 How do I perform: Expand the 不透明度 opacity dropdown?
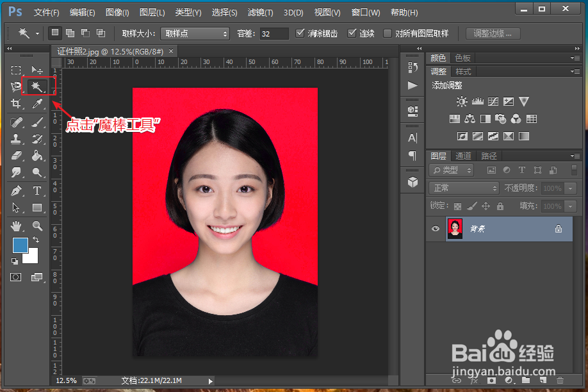point(569,188)
